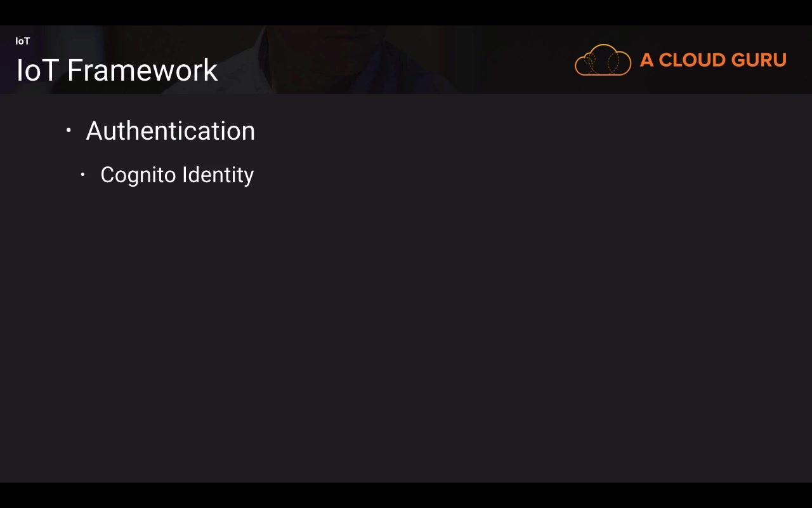The height and width of the screenshot is (508, 812).
Task: Click the faint presenter video in header banner
Action: click(x=355, y=60)
